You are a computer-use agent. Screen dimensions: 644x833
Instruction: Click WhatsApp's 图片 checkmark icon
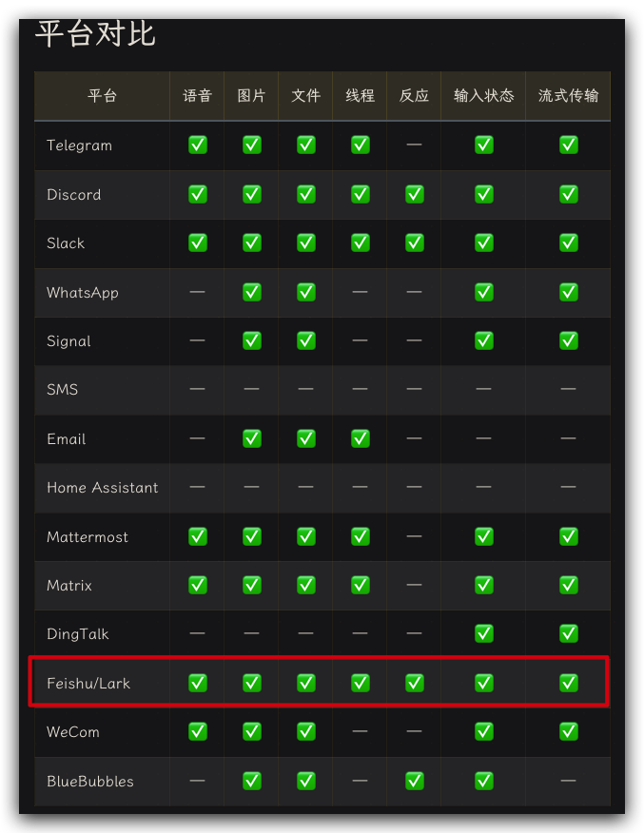tap(252, 292)
